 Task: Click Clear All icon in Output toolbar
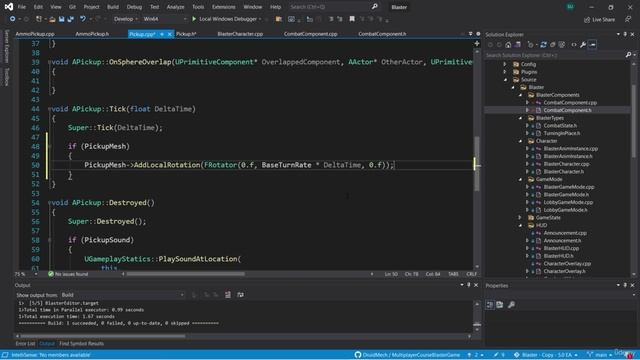[228, 295]
